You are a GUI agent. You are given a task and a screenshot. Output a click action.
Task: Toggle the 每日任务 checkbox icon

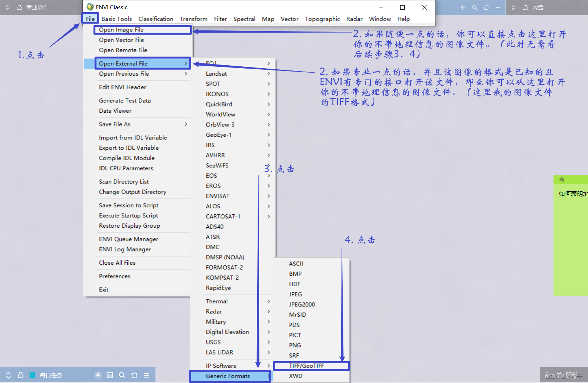point(33,375)
